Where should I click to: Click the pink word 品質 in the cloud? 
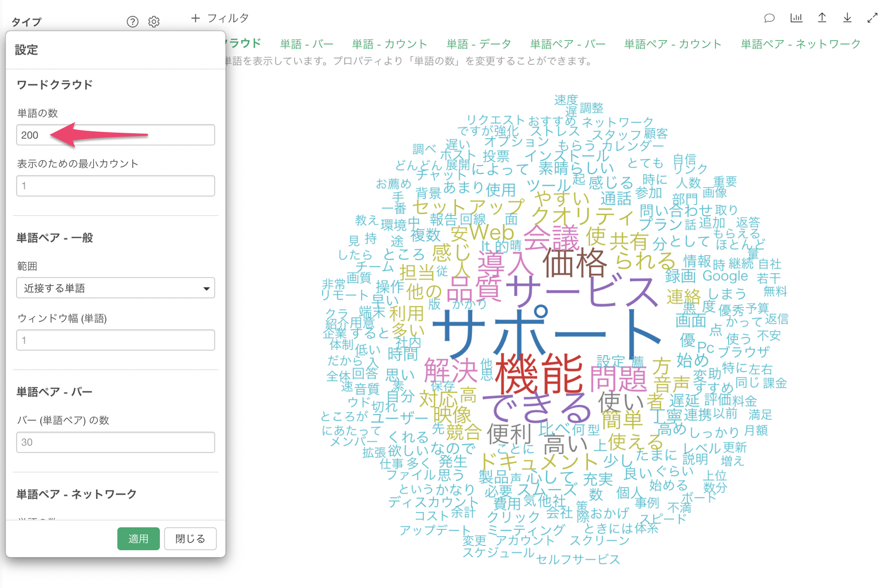(x=474, y=289)
